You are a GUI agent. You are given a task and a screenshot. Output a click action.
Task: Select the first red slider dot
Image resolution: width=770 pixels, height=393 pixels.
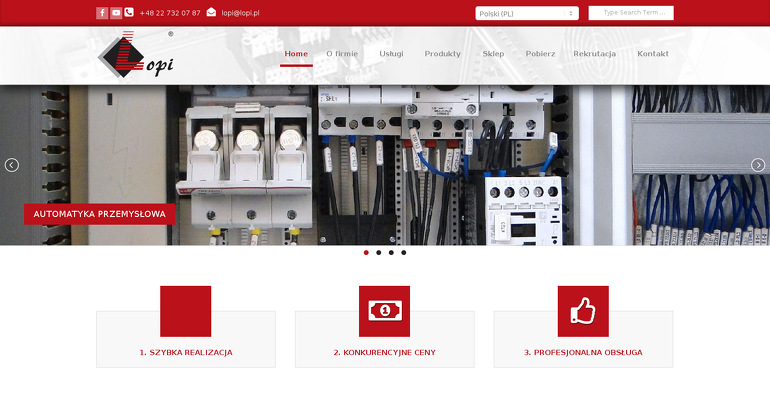366,253
